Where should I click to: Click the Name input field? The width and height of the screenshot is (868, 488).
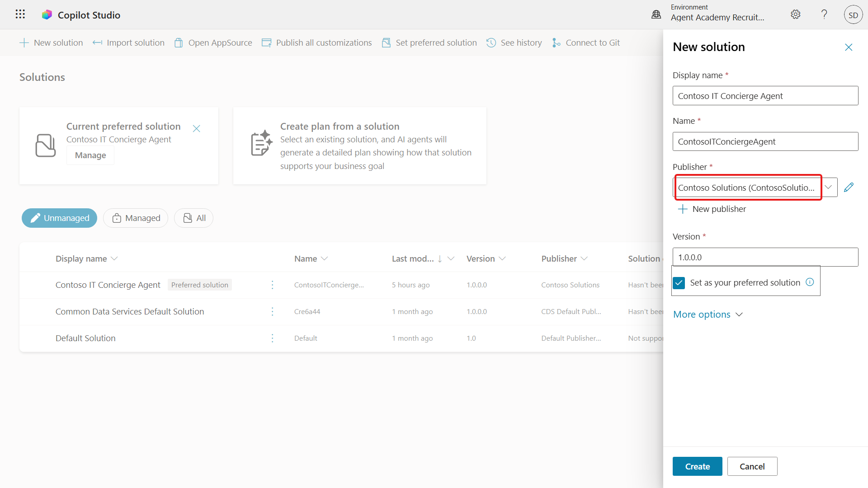[765, 141]
